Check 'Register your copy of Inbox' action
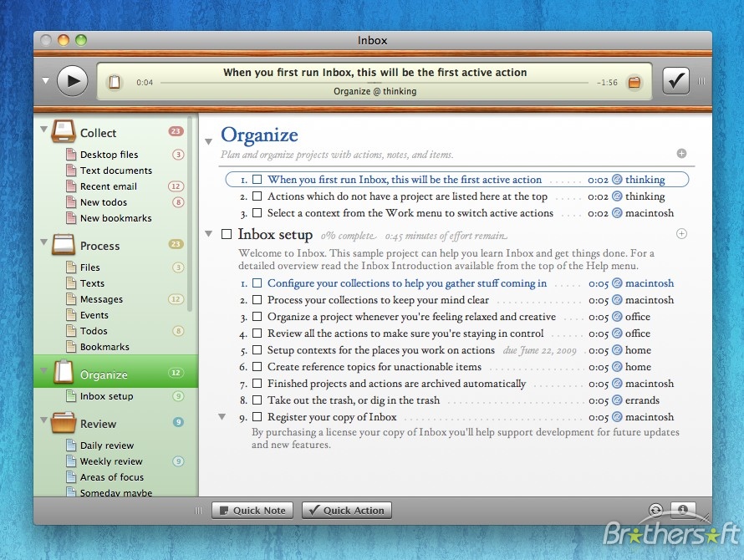The image size is (744, 560). pyautogui.click(x=257, y=417)
